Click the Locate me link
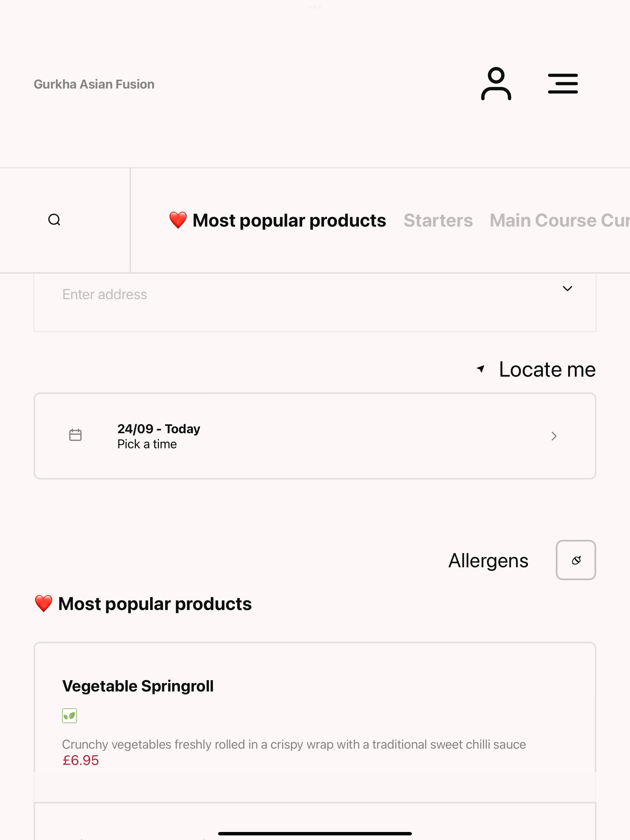 547,369
